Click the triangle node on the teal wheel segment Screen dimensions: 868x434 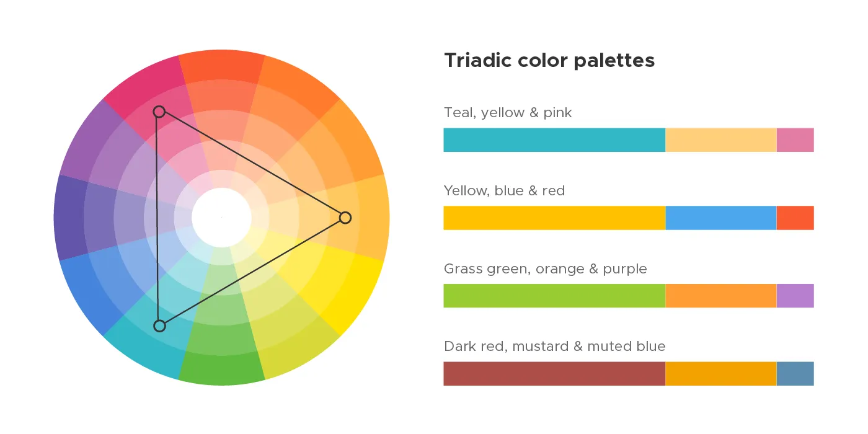point(160,325)
